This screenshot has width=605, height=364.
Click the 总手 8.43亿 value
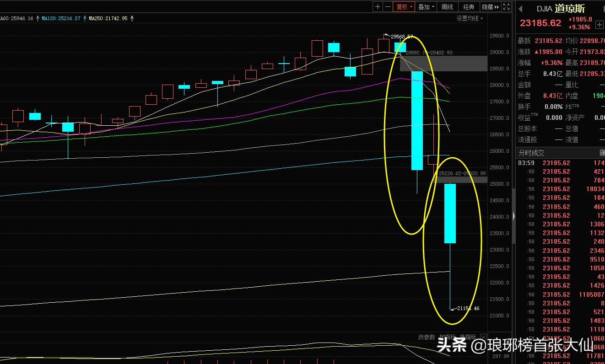point(553,74)
